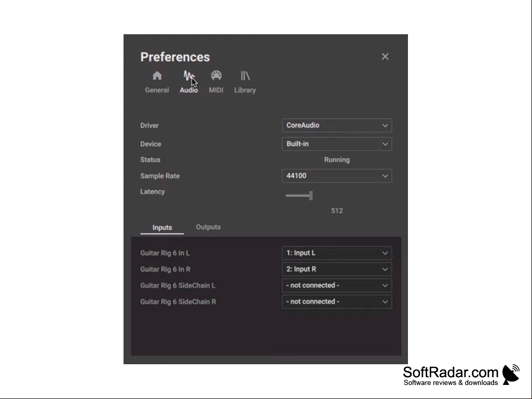Switch to the Outputs tab
This screenshot has height=399, width=532.
208,227
